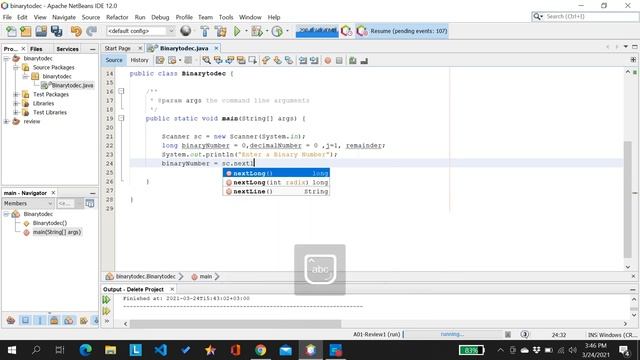Click the main breadcrumb in editor
Screen dimensions: 640x360
tap(206, 276)
